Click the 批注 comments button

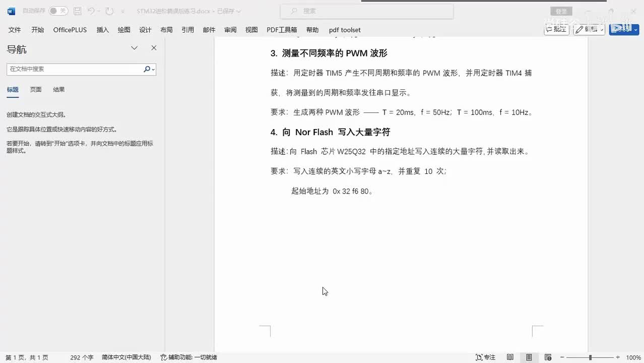click(557, 29)
